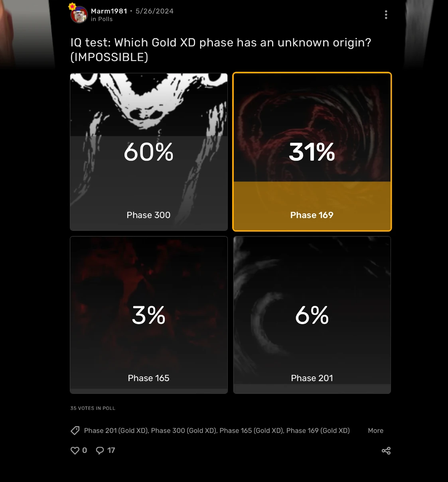Vote for the Phase 300 poll option
This screenshot has width=448, height=482.
[148, 151]
